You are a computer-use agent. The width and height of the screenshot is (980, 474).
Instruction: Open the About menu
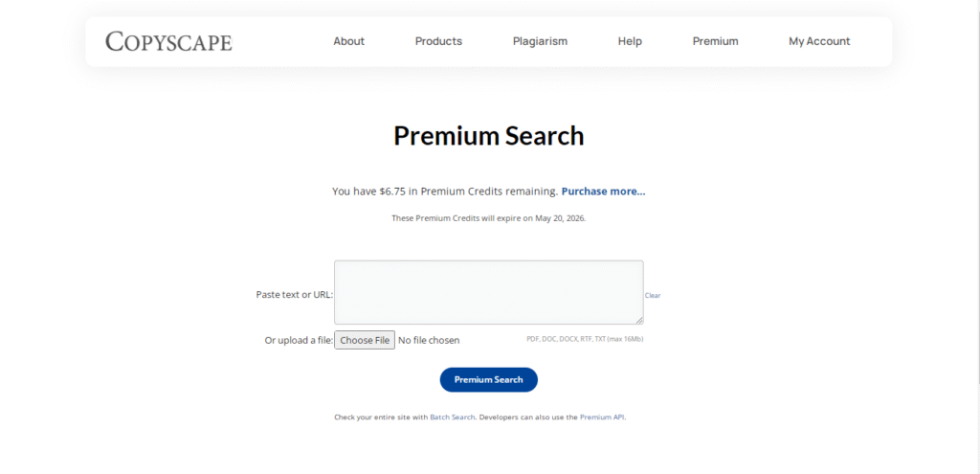click(x=348, y=41)
